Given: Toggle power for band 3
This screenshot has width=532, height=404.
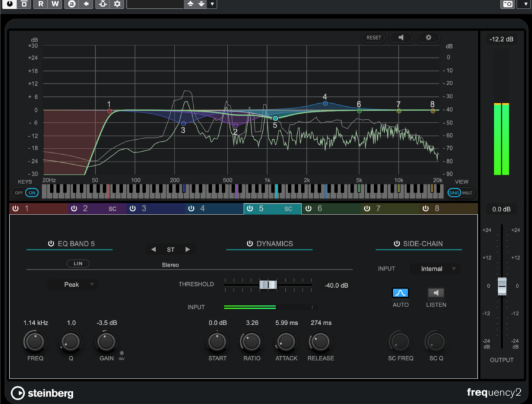Looking at the screenshot, I should coord(132,208).
